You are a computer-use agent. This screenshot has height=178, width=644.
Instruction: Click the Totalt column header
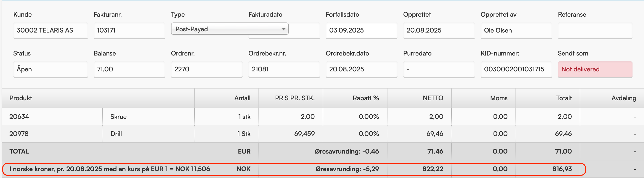pyautogui.click(x=563, y=98)
